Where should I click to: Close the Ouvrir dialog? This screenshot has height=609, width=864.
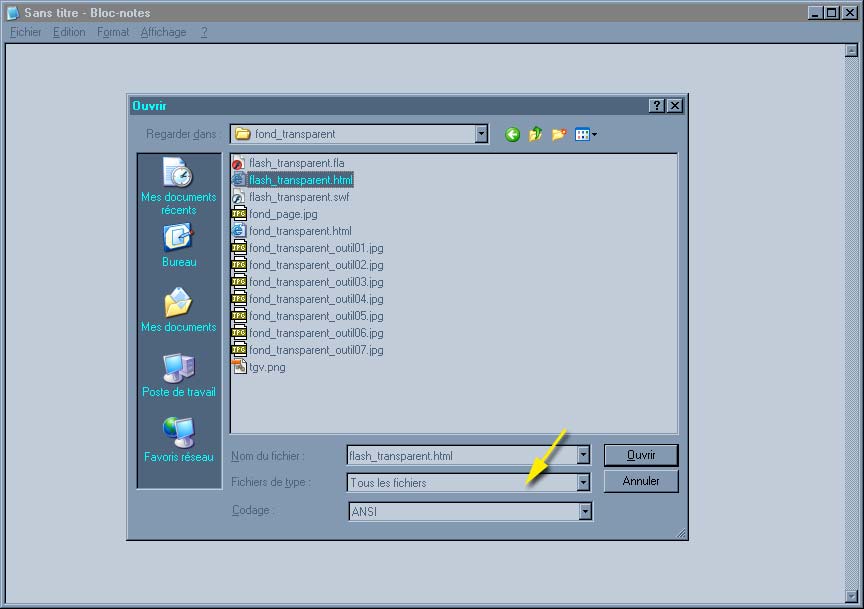(674, 106)
